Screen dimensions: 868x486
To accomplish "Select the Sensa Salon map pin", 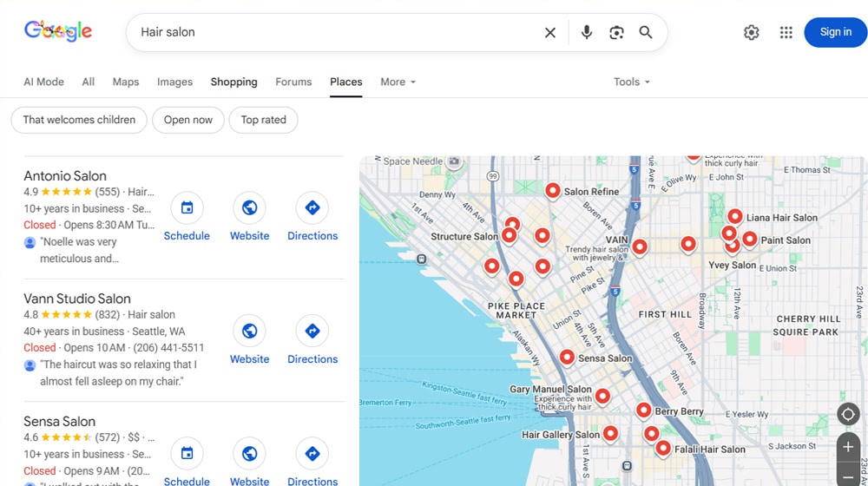I will coord(567,358).
